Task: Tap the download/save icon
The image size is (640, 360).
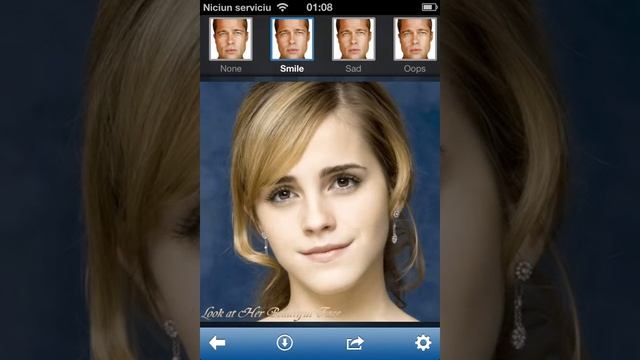Action: pos(284,343)
